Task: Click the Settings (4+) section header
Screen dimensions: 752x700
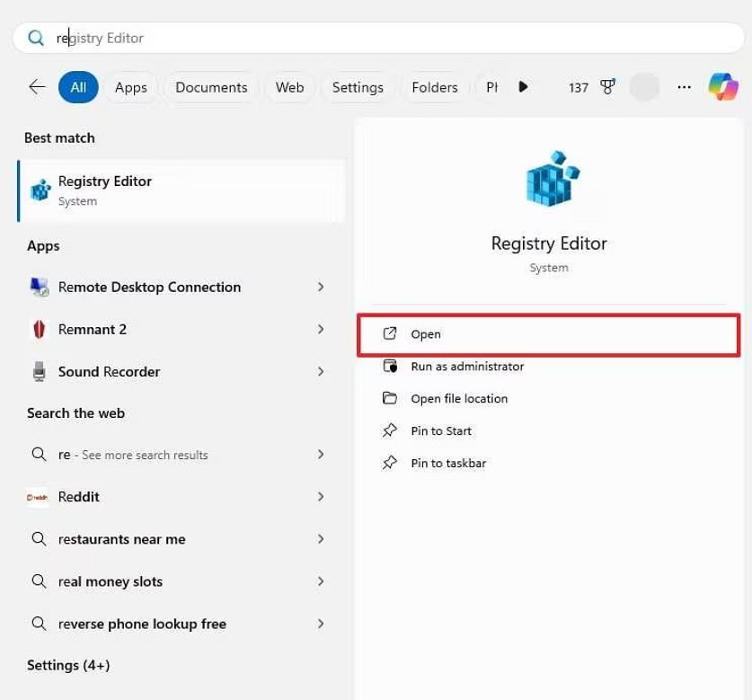Action: pyautogui.click(x=68, y=665)
